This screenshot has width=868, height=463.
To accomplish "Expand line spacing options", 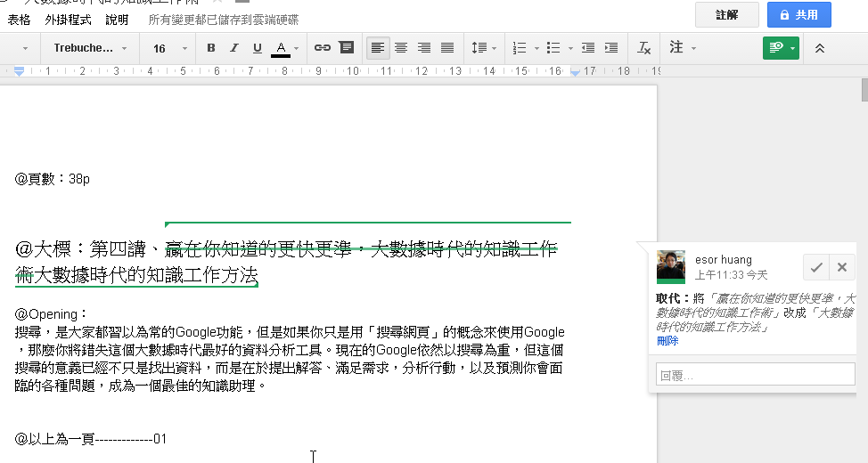I will (483, 48).
